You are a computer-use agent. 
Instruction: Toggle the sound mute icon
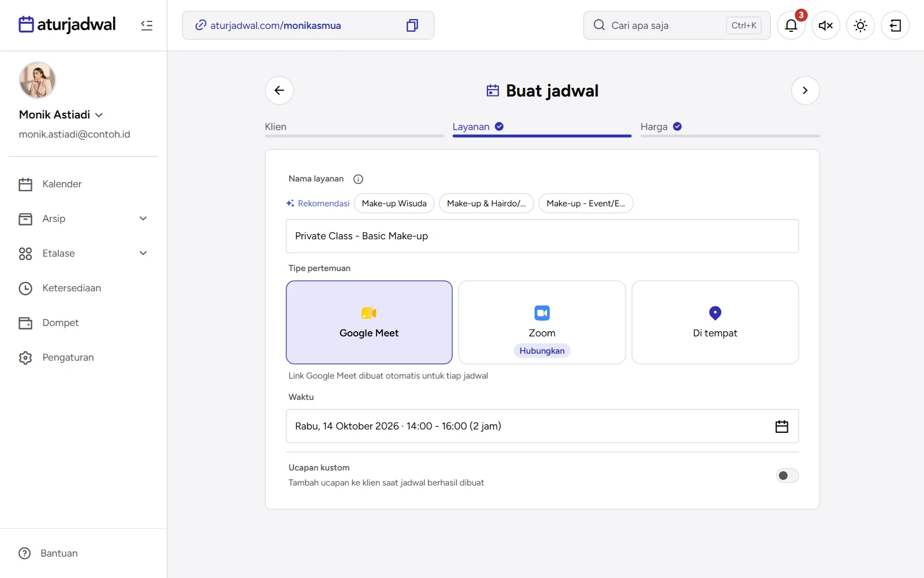[826, 25]
